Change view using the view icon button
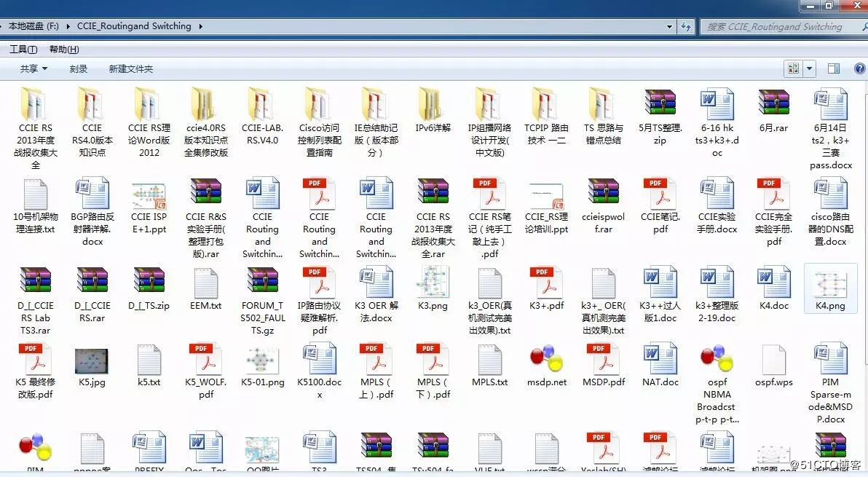868x477 pixels. [793, 68]
